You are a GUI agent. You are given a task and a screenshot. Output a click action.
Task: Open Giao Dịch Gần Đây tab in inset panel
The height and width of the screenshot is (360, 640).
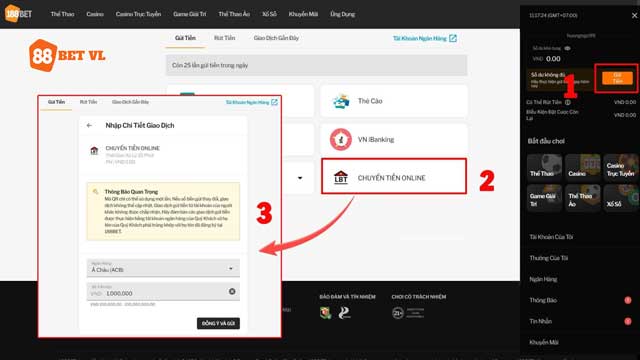coord(130,102)
